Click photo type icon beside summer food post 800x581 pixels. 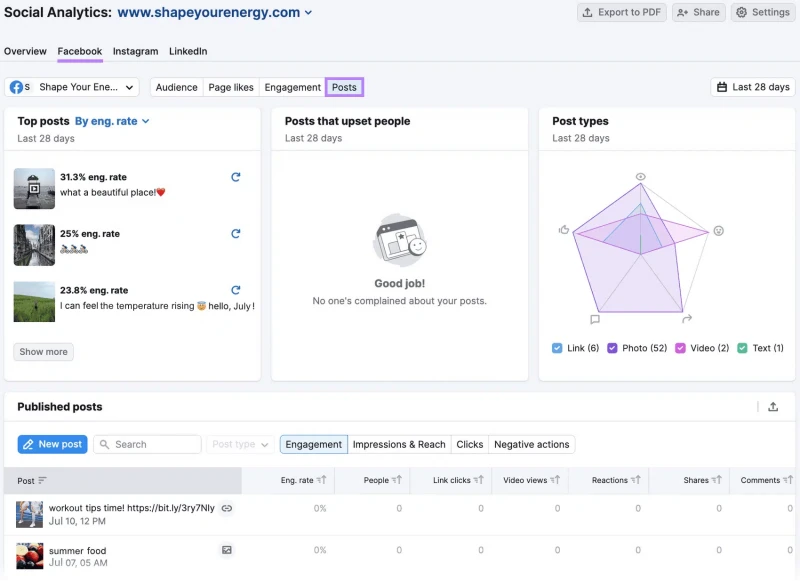click(x=227, y=550)
